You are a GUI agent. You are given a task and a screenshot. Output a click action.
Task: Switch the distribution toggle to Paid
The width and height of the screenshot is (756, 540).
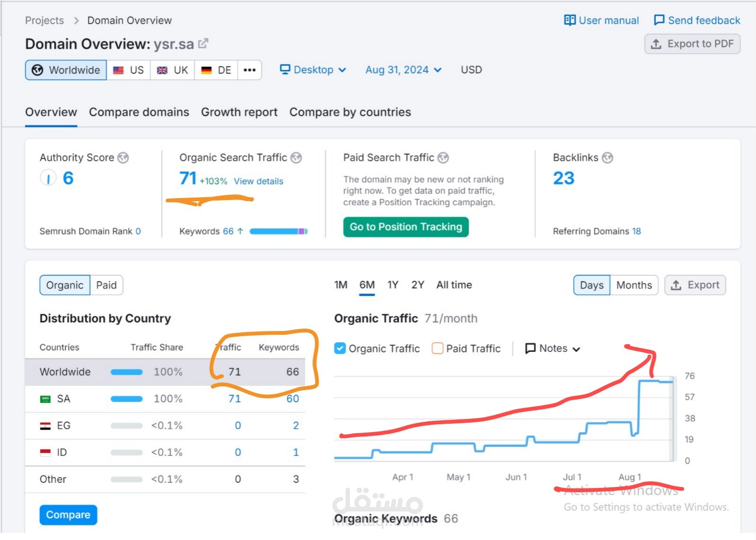pos(106,285)
